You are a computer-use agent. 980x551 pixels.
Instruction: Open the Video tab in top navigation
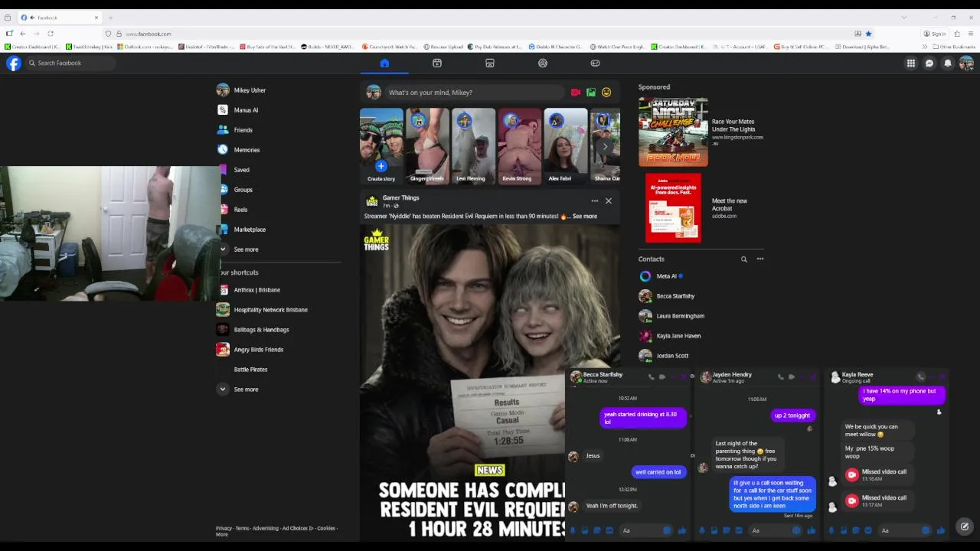tap(437, 64)
